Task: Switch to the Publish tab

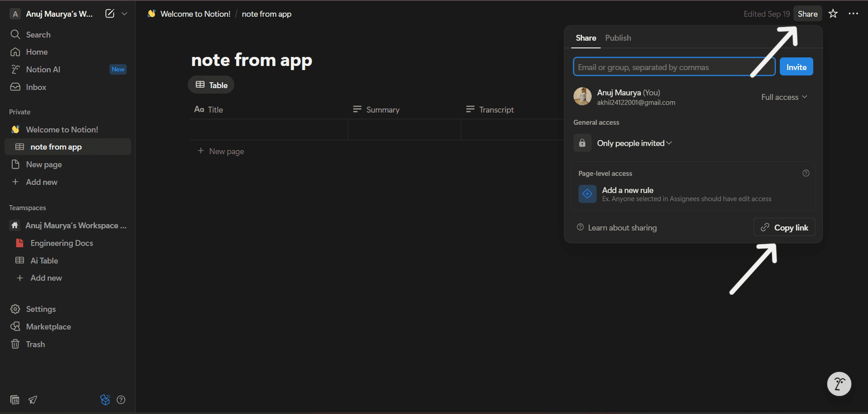Action: click(x=618, y=38)
